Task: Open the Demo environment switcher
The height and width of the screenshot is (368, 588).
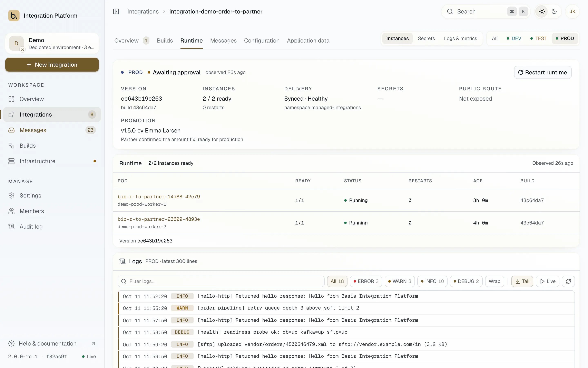Action: [52, 43]
